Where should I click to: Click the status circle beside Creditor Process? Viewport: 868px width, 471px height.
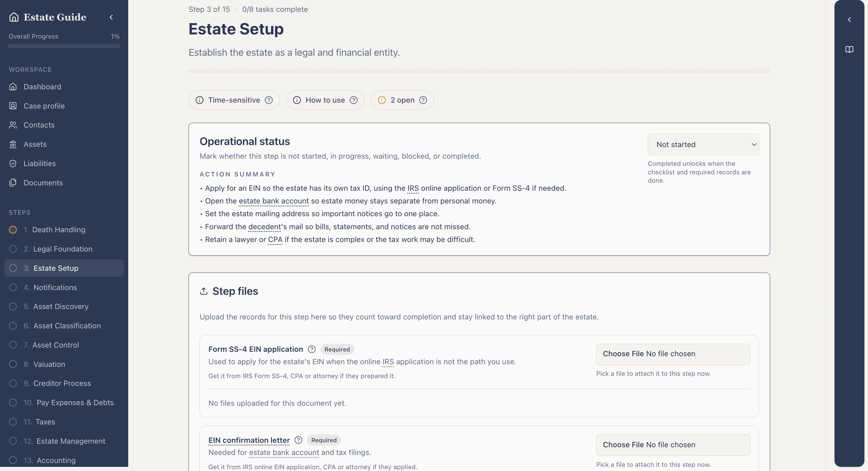pos(13,383)
